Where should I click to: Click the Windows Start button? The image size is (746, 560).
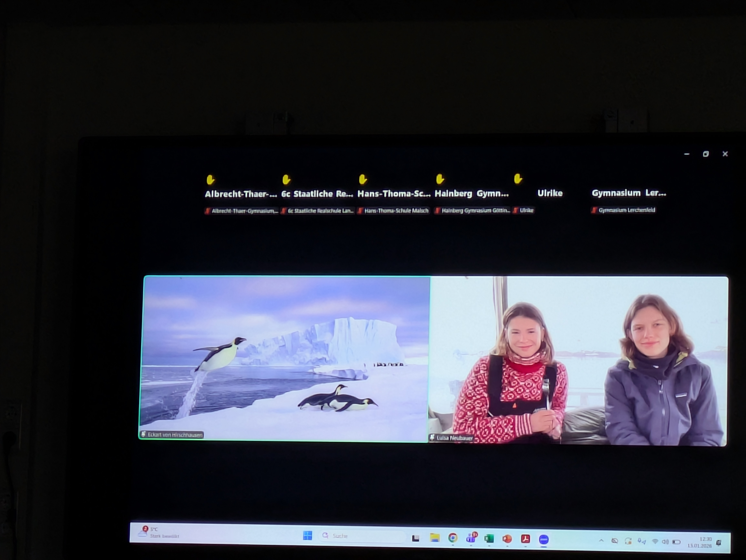pos(307,536)
